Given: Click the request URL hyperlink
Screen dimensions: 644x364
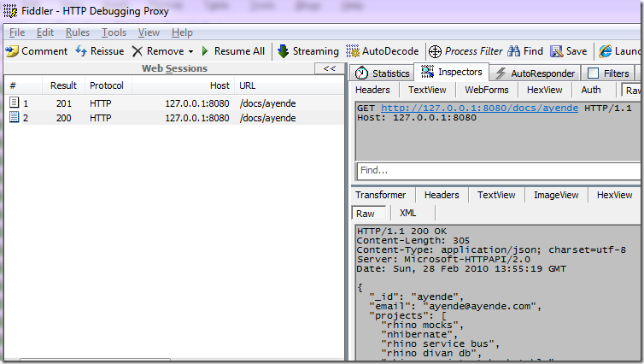Looking at the screenshot, I should tap(479, 108).
